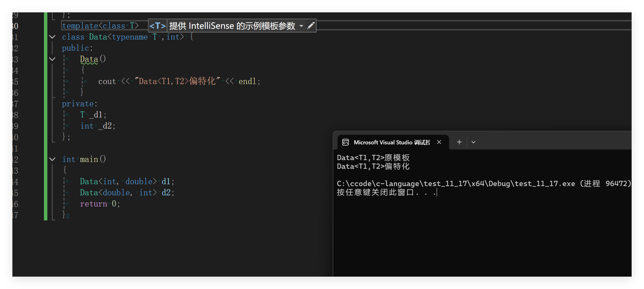Select the Microsoft Visual Studio debug console tab
Viewport: 644px width, 289px height.
[393, 142]
